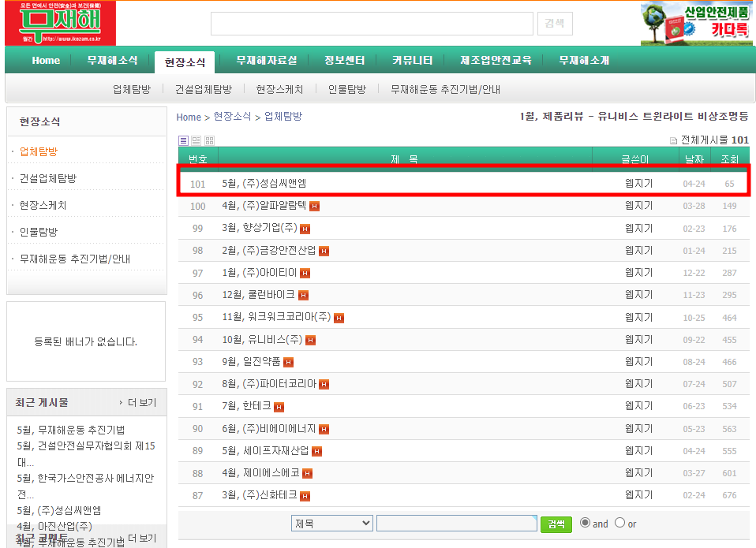Switch to gallery grid view icon
Viewport: 756px width, 548px height.
pos(209,140)
